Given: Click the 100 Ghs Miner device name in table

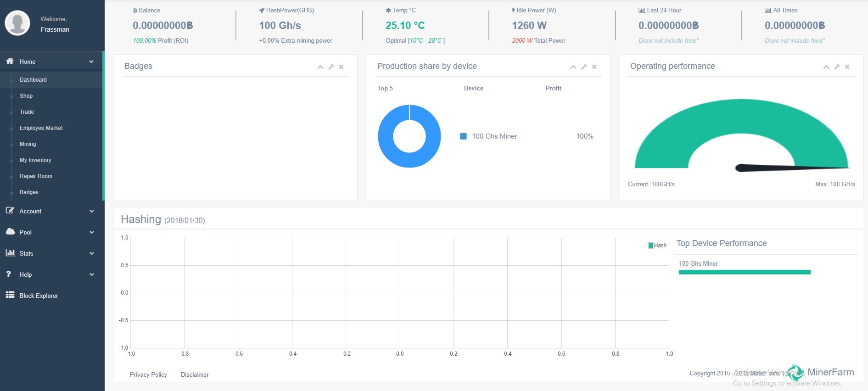Looking at the screenshot, I should coord(494,136).
